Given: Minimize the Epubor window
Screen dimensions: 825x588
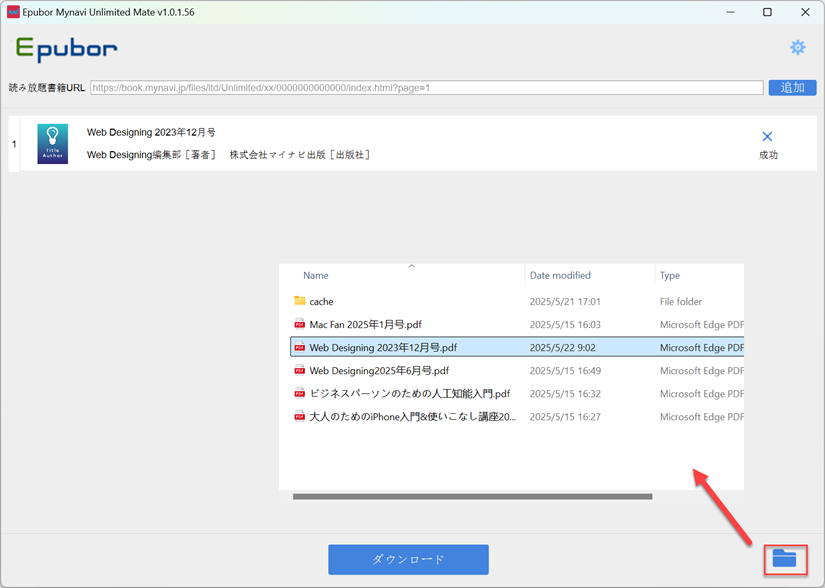Looking at the screenshot, I should coord(730,12).
